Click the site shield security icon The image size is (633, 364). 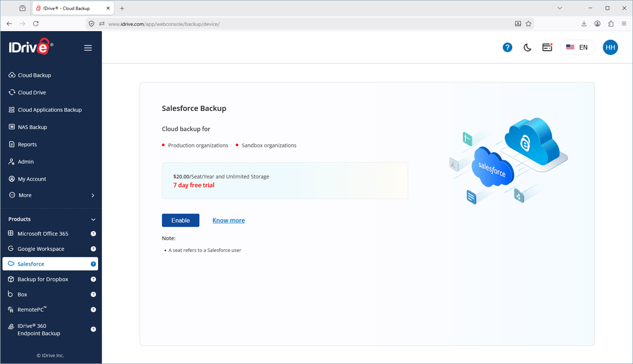(92, 24)
